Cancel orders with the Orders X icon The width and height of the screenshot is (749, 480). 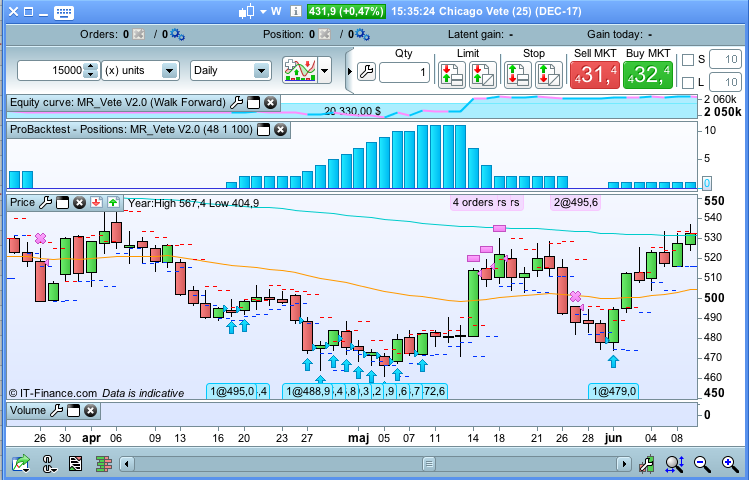(x=139, y=34)
